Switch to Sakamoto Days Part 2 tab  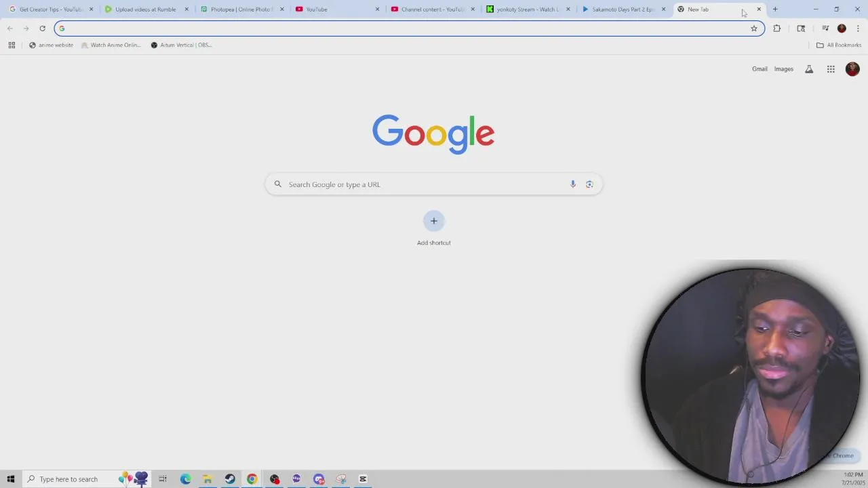click(623, 9)
